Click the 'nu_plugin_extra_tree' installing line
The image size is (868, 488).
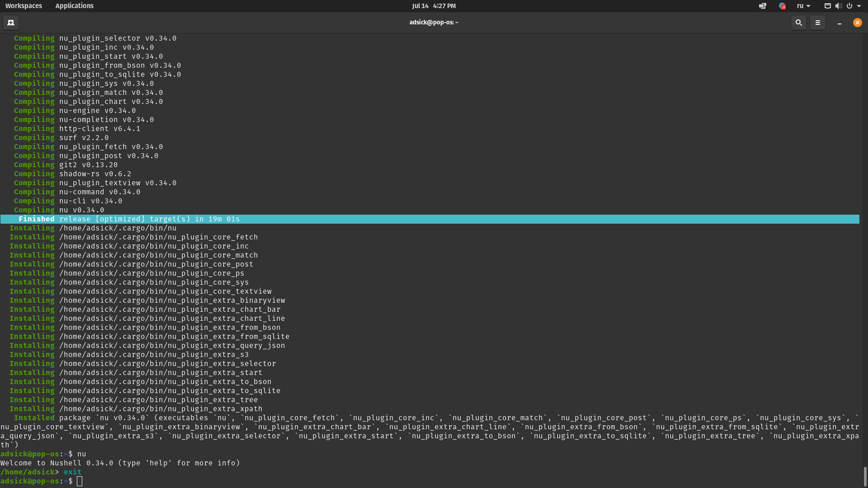pos(133,400)
